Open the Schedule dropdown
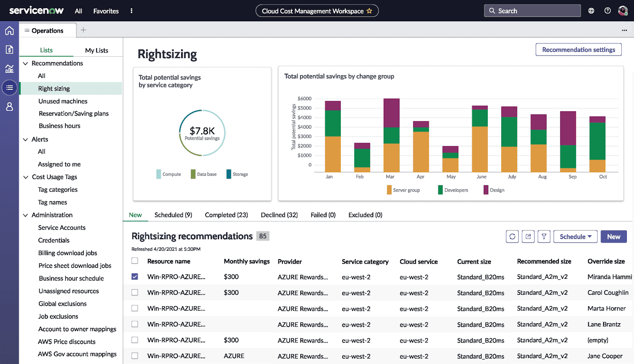634x364 pixels. point(575,236)
